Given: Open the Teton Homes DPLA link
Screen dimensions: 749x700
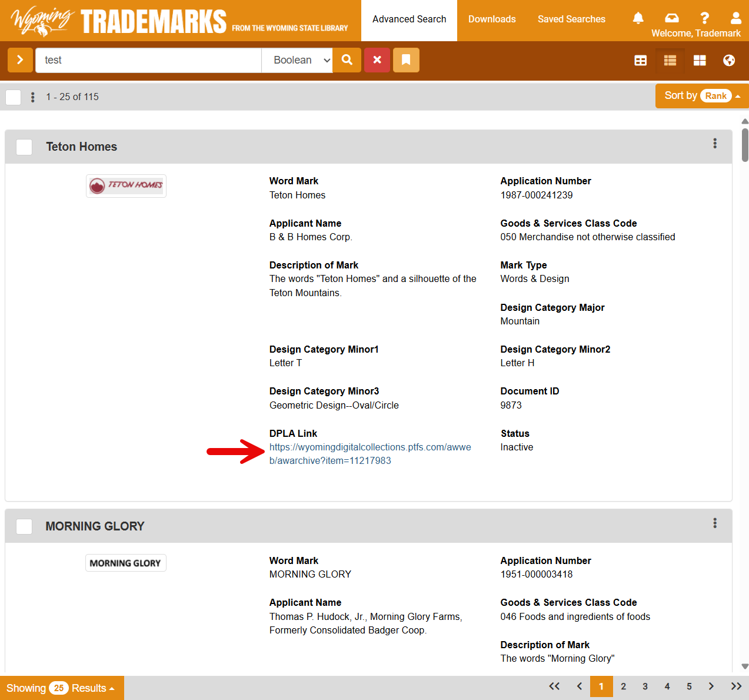Looking at the screenshot, I should point(370,454).
